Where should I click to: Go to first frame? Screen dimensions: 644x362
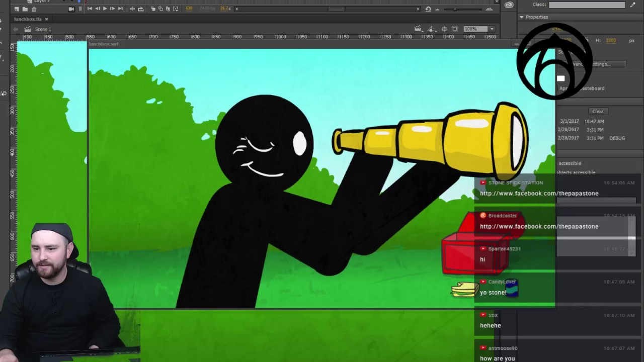(x=90, y=9)
